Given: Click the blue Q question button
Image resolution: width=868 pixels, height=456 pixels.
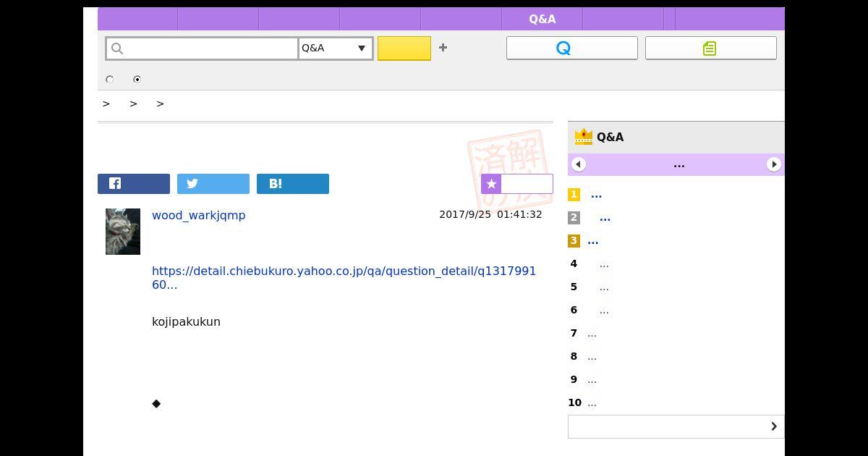Looking at the screenshot, I should pyautogui.click(x=572, y=48).
